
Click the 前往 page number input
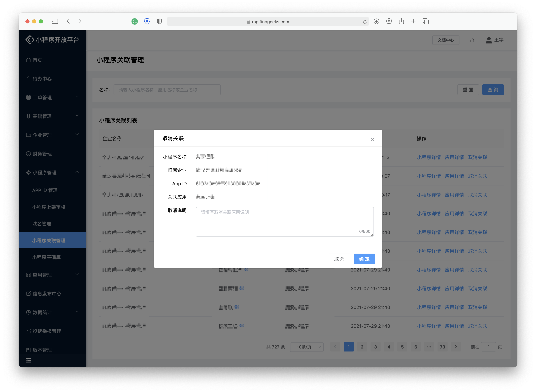click(x=488, y=347)
